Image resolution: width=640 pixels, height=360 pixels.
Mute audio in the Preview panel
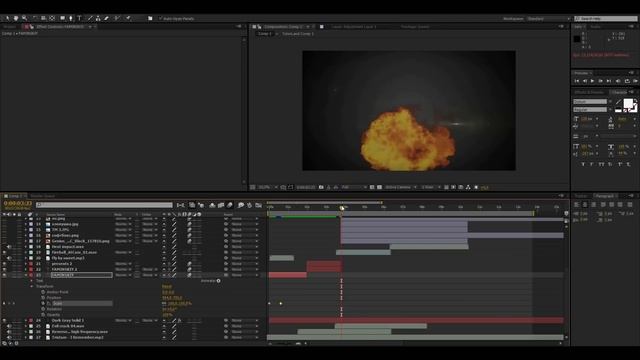618,81
